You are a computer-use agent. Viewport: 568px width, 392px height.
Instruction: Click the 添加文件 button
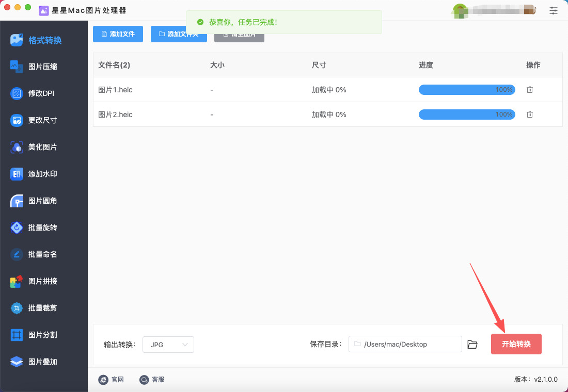(x=118, y=34)
